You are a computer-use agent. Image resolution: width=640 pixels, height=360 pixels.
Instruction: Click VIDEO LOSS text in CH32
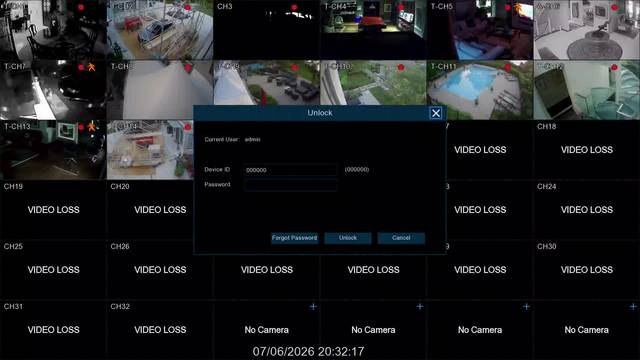pyautogui.click(x=160, y=330)
